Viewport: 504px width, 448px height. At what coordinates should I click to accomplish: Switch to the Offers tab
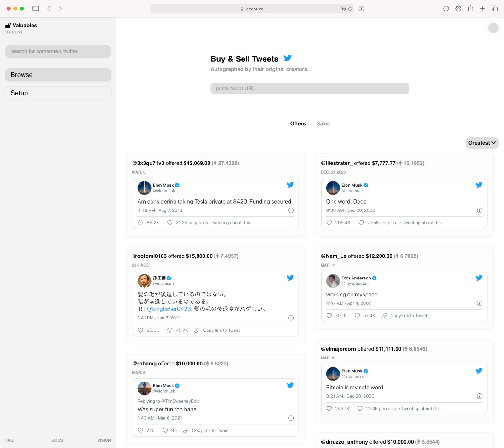tap(298, 124)
